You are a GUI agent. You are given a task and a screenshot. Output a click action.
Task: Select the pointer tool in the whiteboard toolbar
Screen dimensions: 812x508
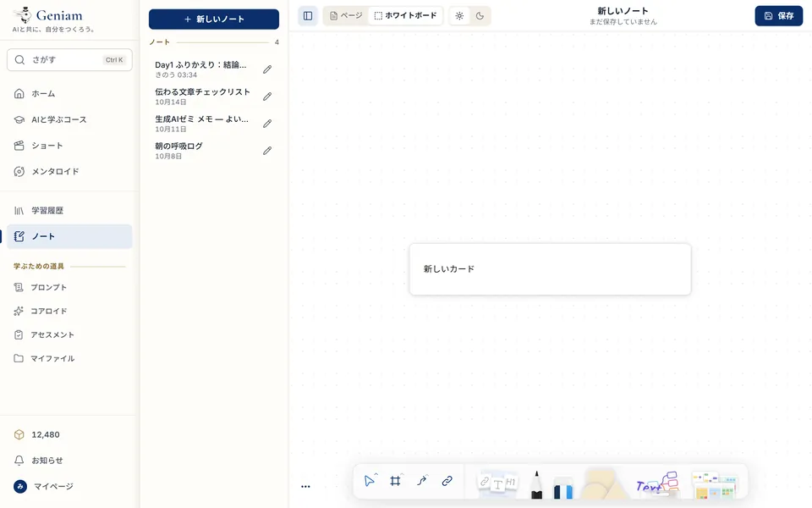point(370,481)
